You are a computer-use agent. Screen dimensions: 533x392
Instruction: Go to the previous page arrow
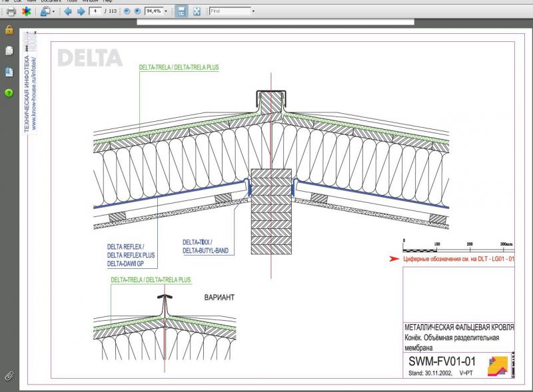tap(67, 11)
